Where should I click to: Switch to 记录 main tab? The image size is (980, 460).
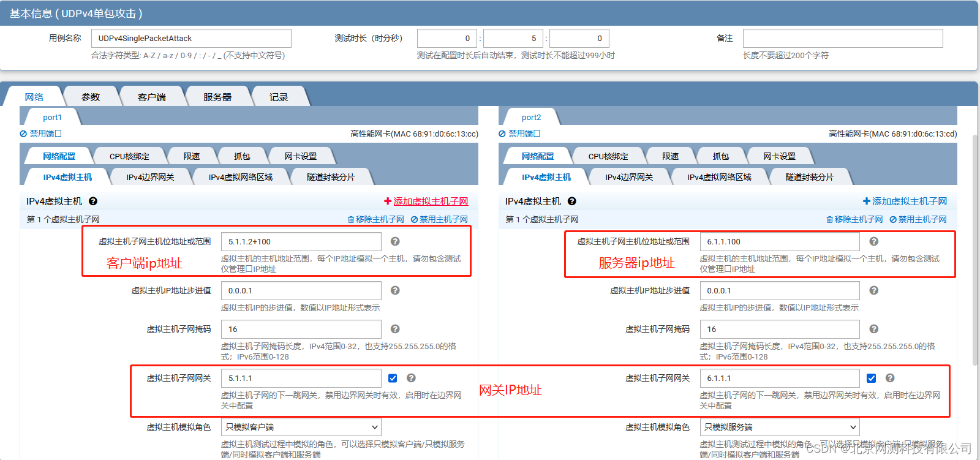[279, 97]
